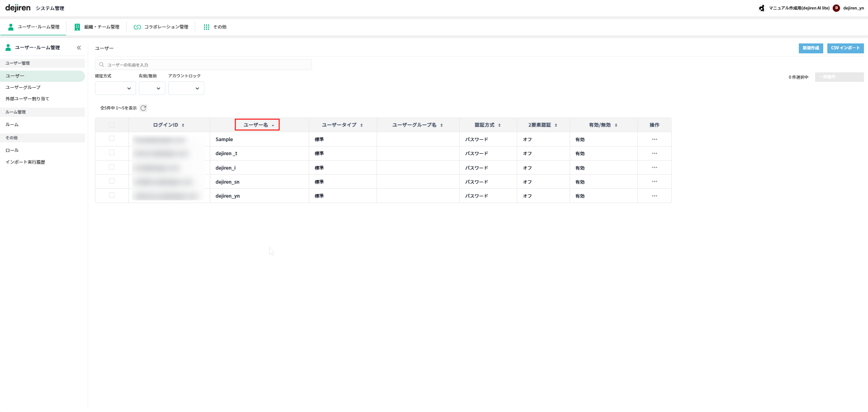868x412 pixels.
Task: Click the dejiren logo in header
Action: [18, 8]
